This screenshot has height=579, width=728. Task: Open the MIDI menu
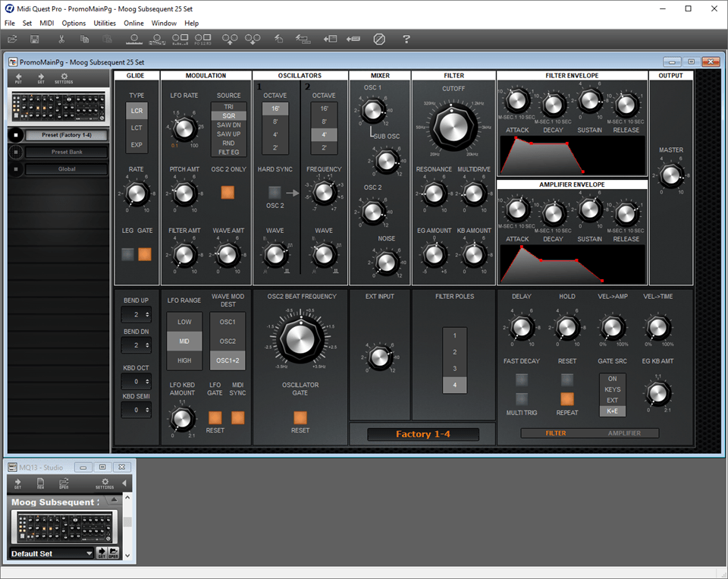click(46, 24)
